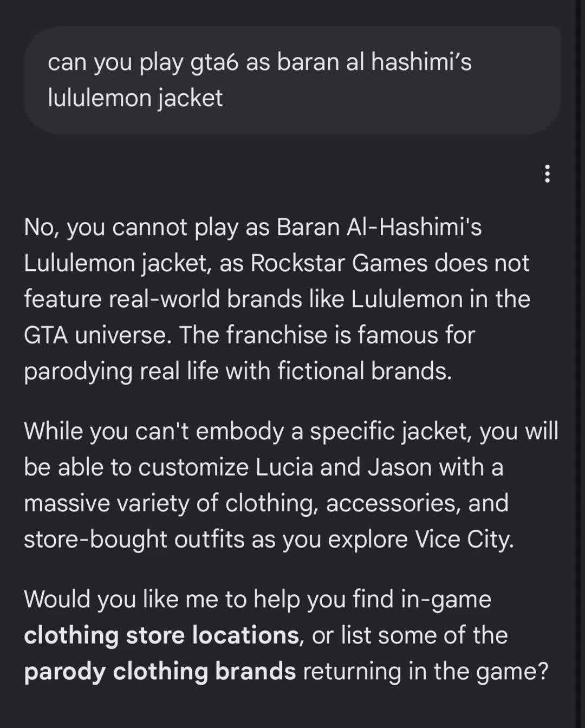This screenshot has width=585, height=728.
Task: Click 'lululemon jacket' in the user prompt
Action: tap(135, 99)
